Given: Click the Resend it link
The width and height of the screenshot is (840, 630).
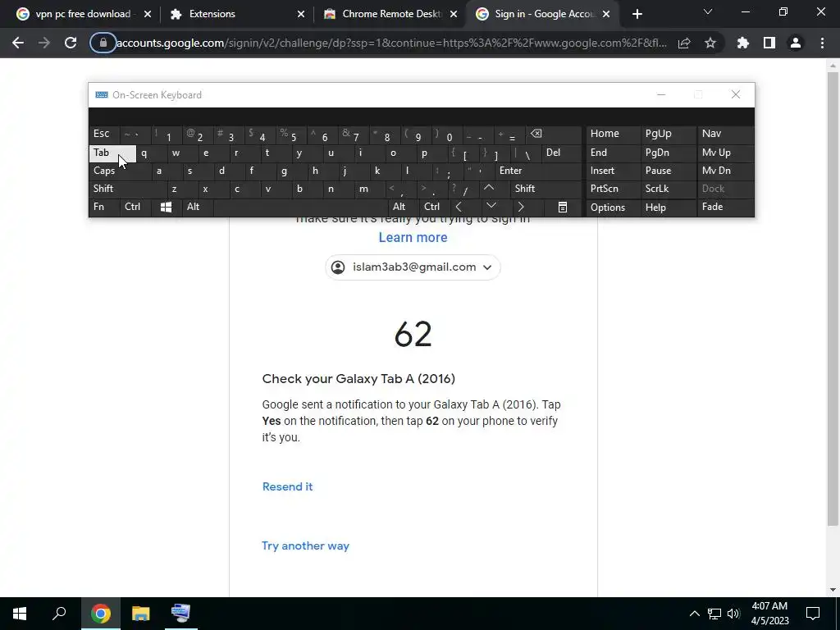Looking at the screenshot, I should [288, 487].
